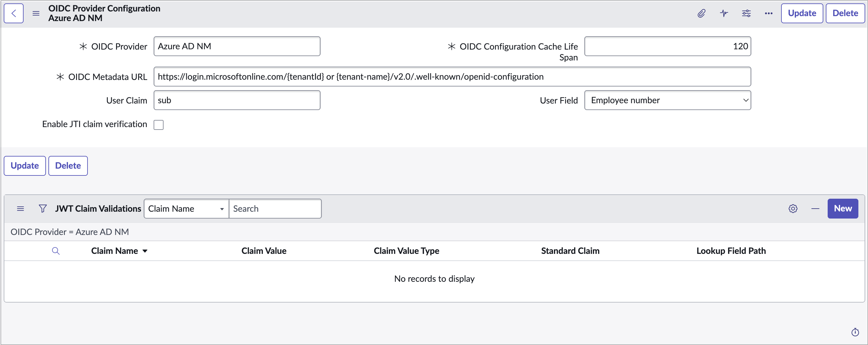Click the bottom Update button
The width and height of the screenshot is (868, 345).
pos(25,166)
